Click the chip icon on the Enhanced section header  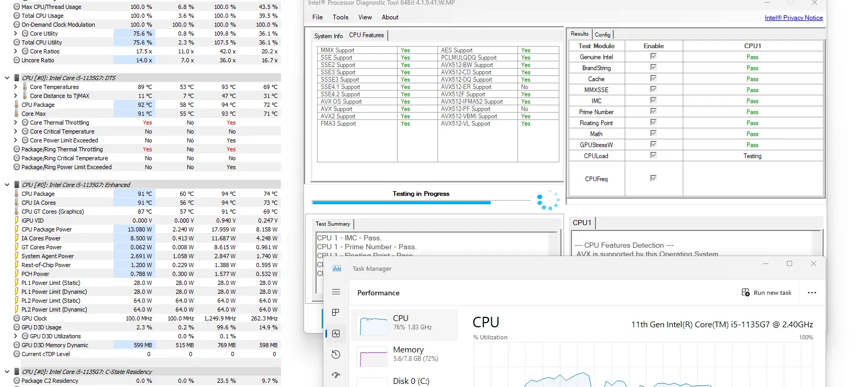click(x=17, y=185)
